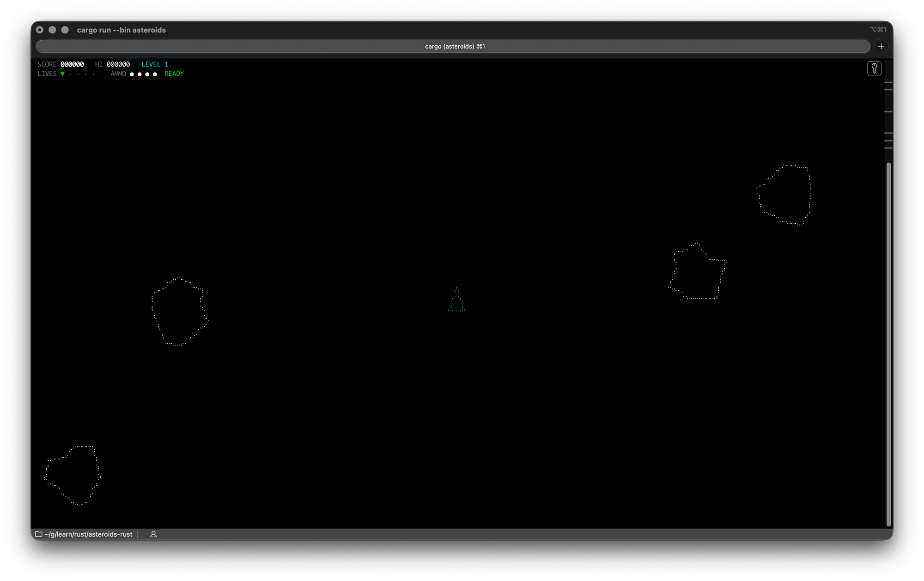Click the cyan triangle spaceship
This screenshot has height=581, width=924.
click(456, 301)
